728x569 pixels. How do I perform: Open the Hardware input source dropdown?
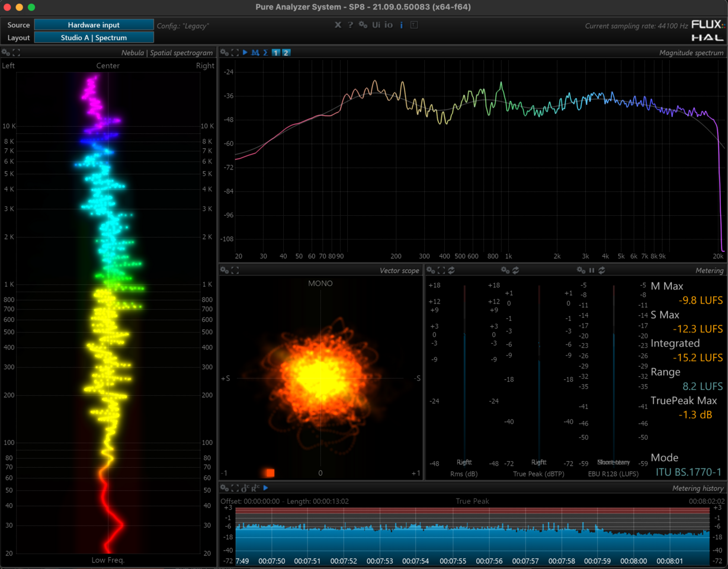tap(94, 25)
